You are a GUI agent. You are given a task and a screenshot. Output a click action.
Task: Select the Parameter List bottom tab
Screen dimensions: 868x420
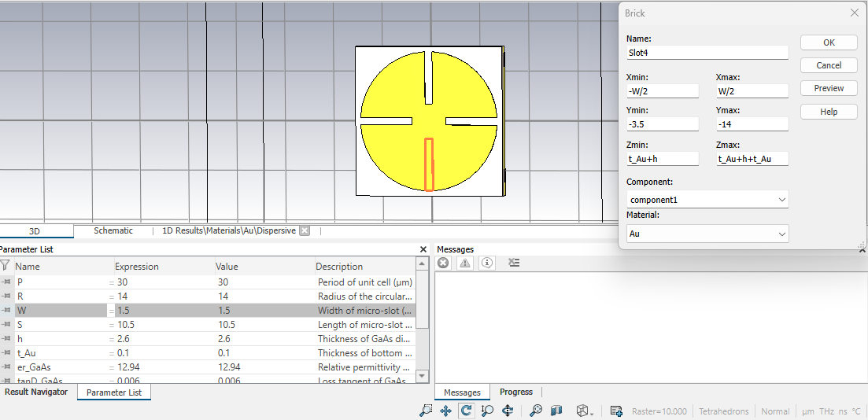pos(113,392)
